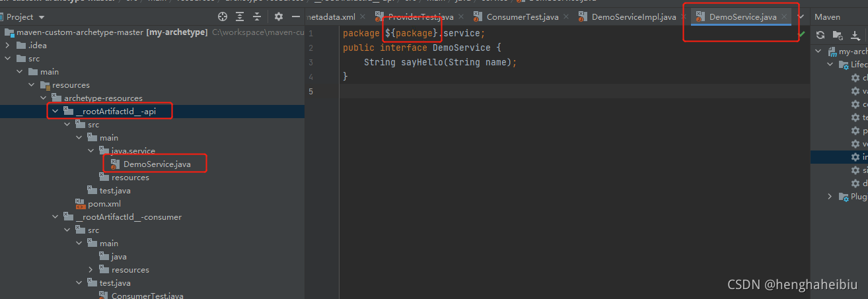Select the archetype-resources folder

click(x=103, y=98)
